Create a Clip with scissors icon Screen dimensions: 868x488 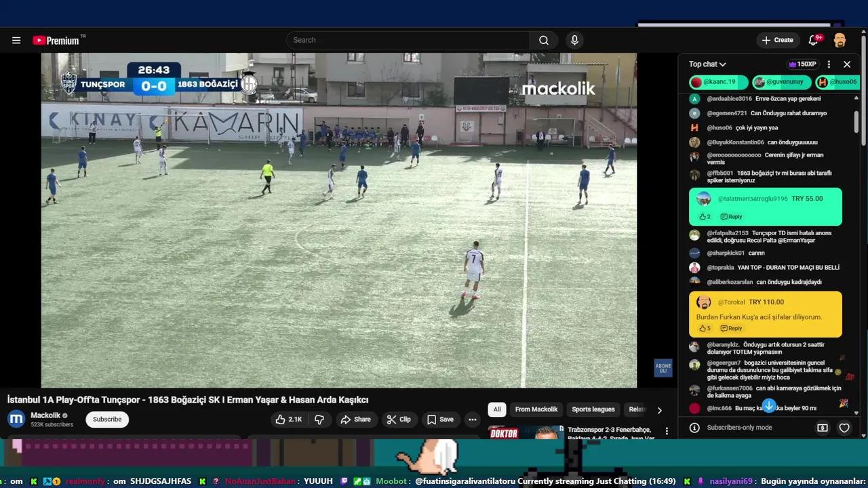(x=399, y=420)
